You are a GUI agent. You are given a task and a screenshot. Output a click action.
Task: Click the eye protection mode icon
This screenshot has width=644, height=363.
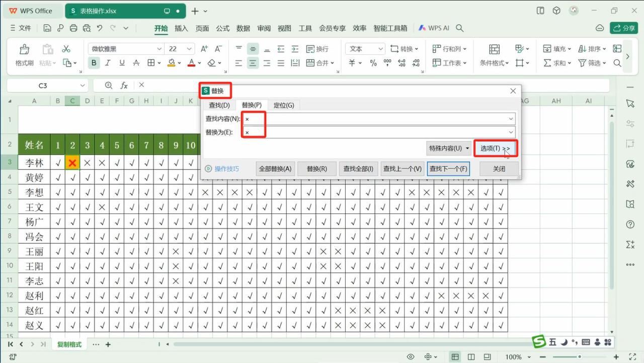(411, 357)
